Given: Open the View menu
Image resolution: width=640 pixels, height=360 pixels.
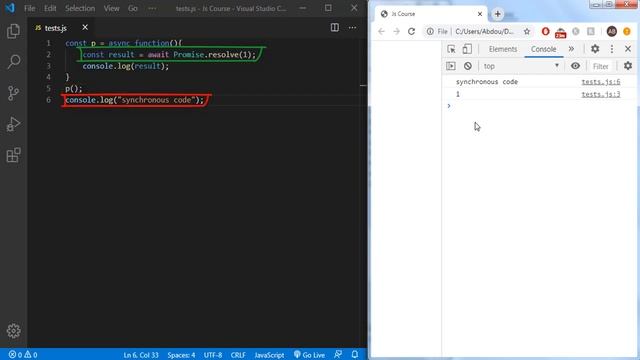Looking at the screenshot, I should (x=111, y=8).
